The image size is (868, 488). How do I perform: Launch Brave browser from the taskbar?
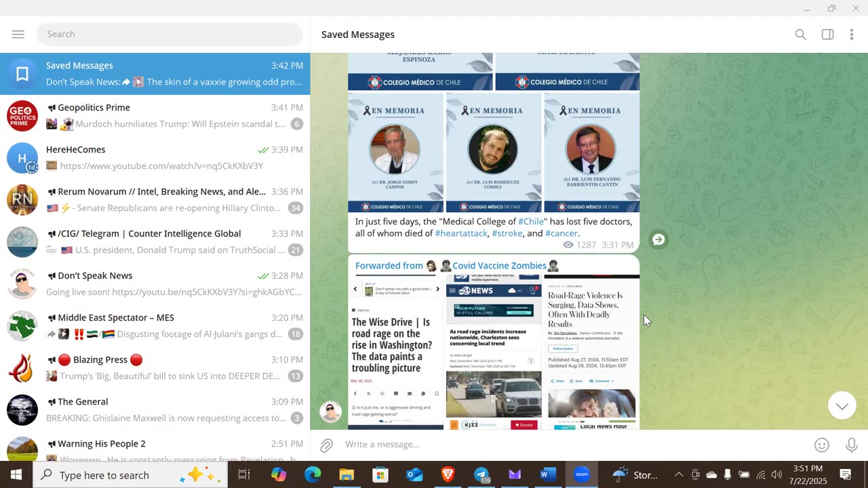448,474
